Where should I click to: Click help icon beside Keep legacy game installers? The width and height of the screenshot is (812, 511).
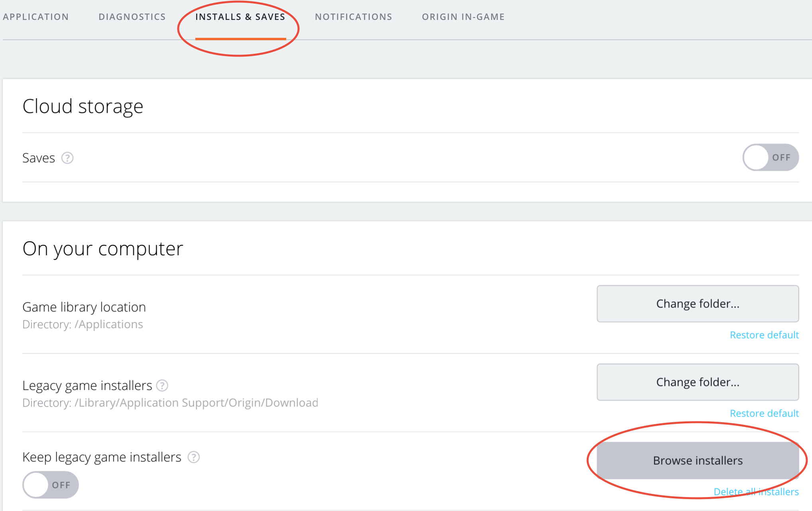194,457
